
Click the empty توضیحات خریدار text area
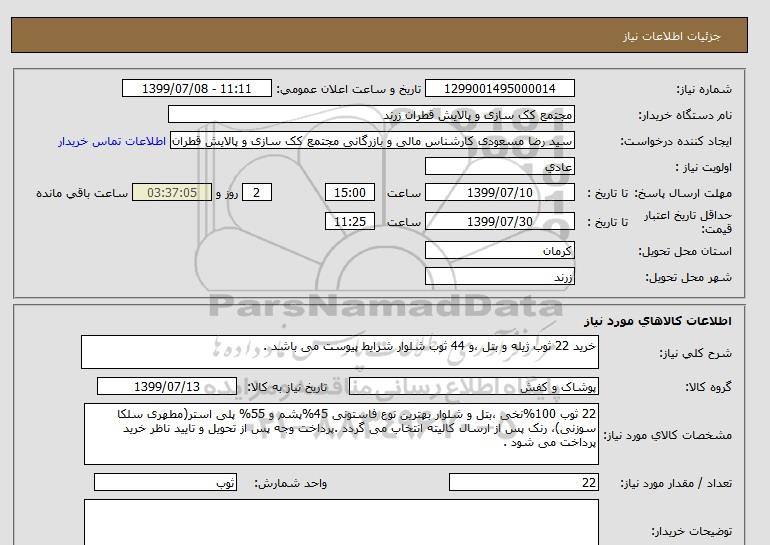(341, 522)
